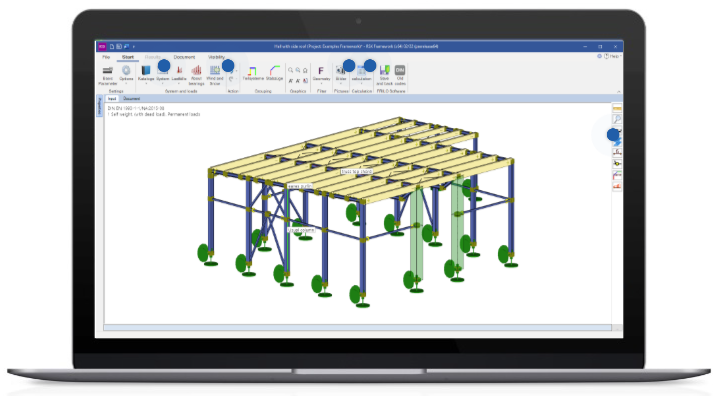The height and width of the screenshot is (396, 717).
Task: Select the Teilsysteme grouping icon
Action: pos(252,70)
